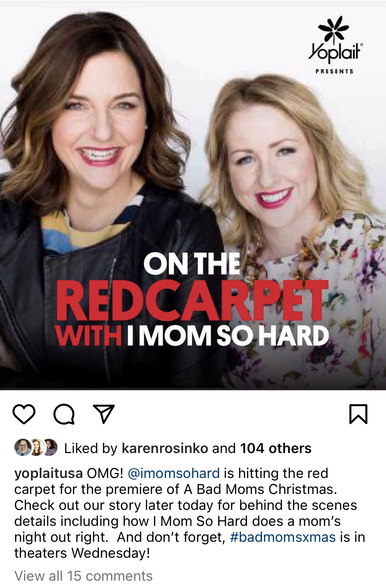Tap the @imomsohard mention
Image resolution: width=386 pixels, height=588 pixels.
coord(174,473)
